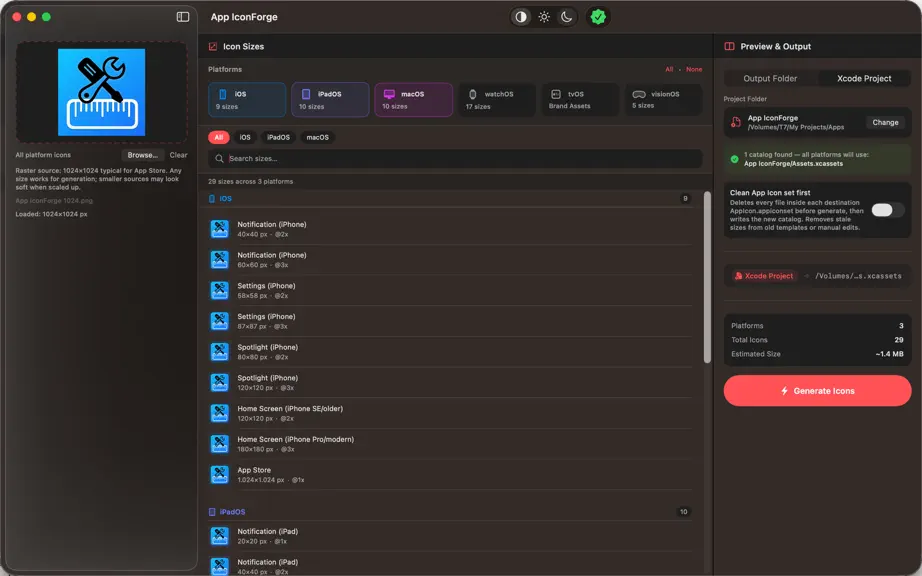Click the Spotlight (iPhone) 120×120 icon thumbnail
This screenshot has height=576, width=922.
coord(220,383)
